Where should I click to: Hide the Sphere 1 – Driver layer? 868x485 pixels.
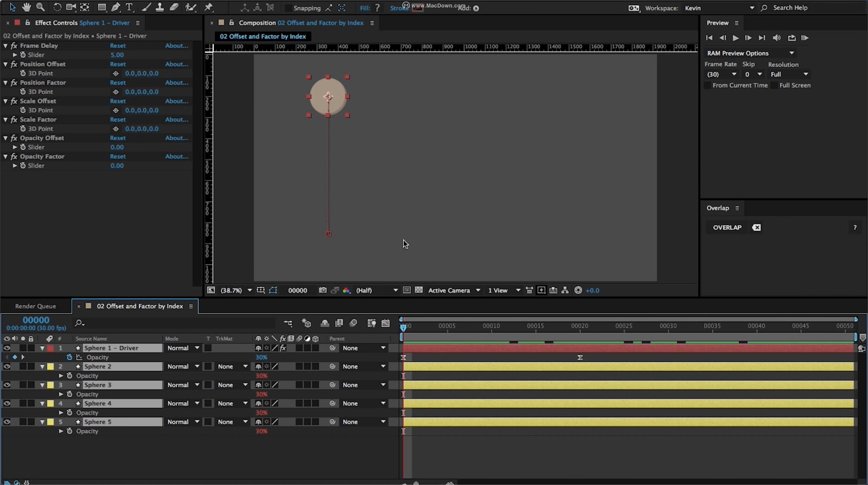tap(7, 348)
